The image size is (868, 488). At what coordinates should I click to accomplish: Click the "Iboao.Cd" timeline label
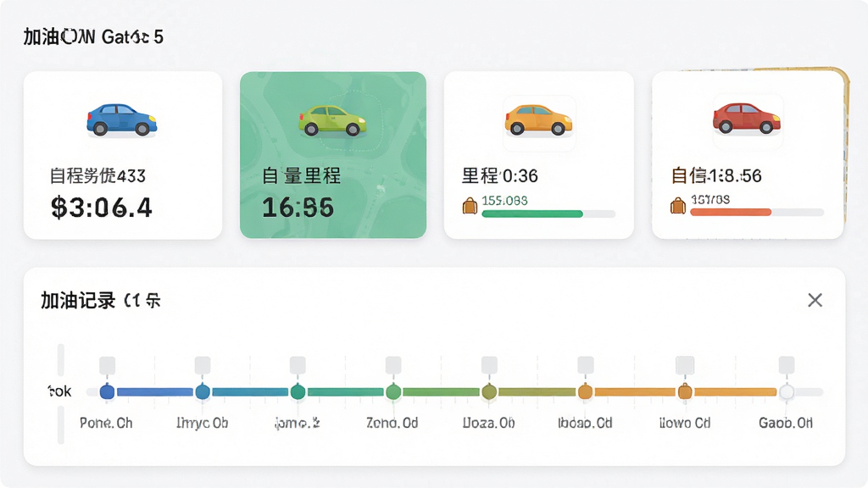(x=585, y=424)
